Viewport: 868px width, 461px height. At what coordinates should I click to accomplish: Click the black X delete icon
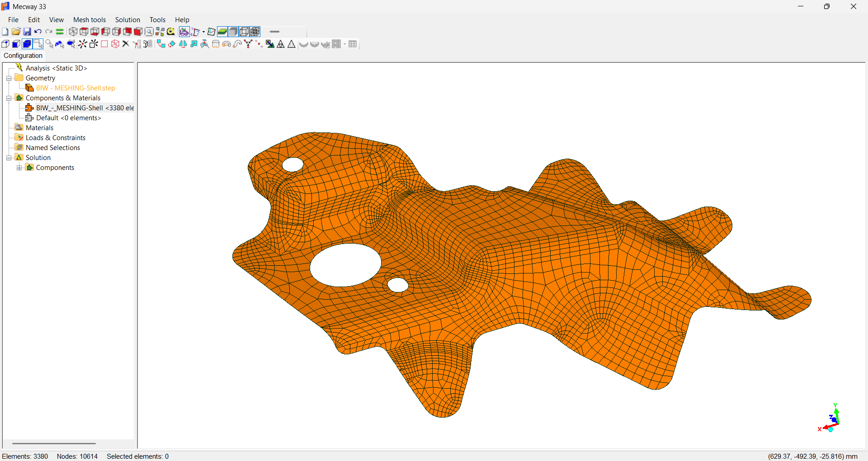[x=126, y=44]
